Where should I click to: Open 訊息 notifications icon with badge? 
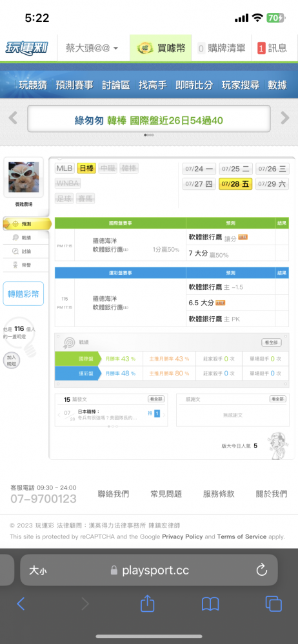click(x=272, y=48)
